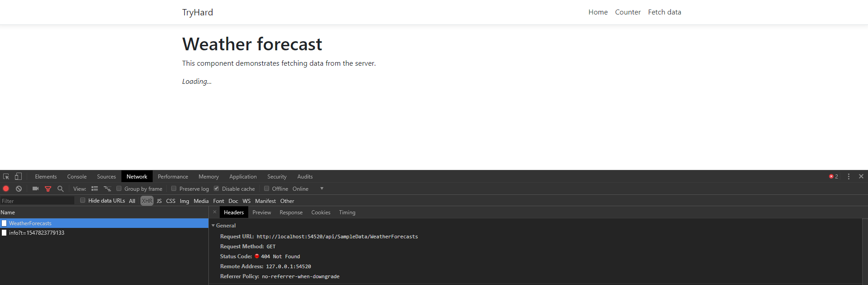
Task: Click the WeatherForecasts request file icon
Action: (x=4, y=223)
